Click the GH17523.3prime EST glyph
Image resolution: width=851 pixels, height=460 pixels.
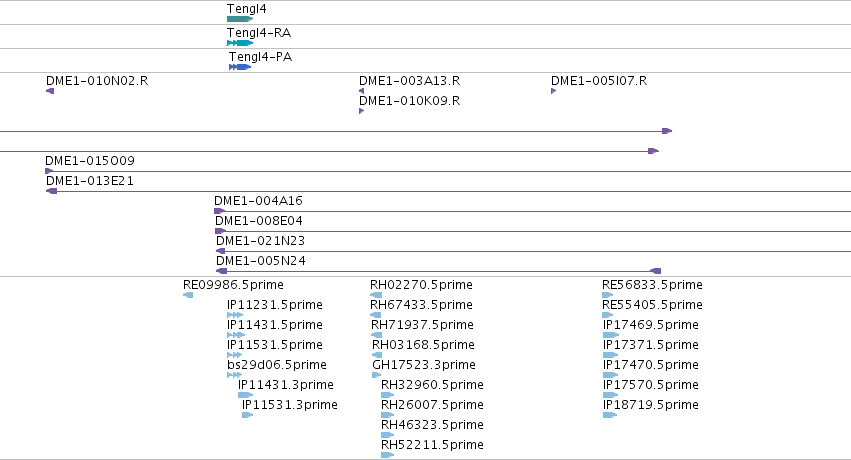click(x=377, y=375)
